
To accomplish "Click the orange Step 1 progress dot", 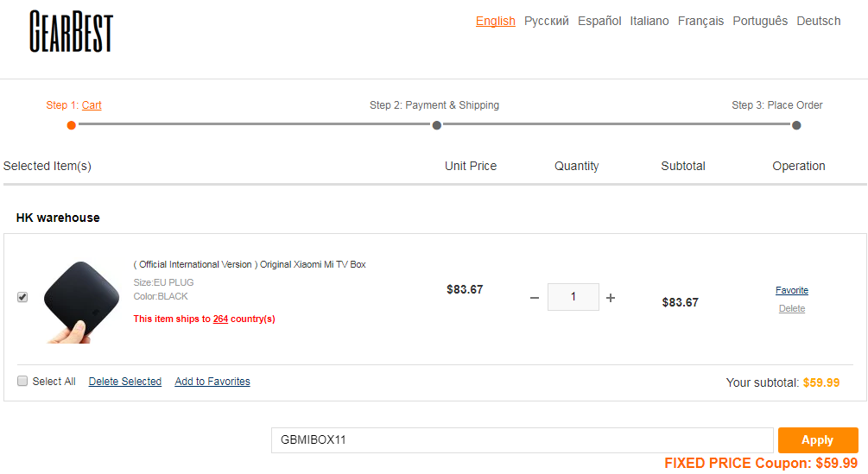I will [71, 125].
